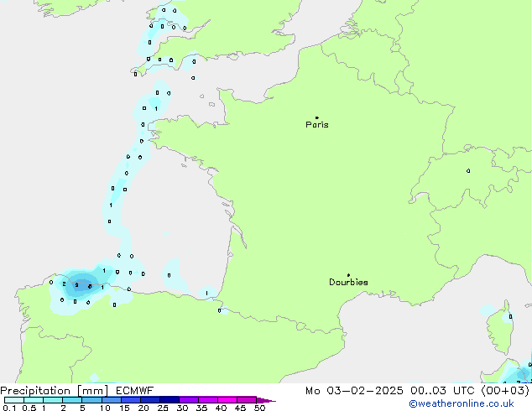Pick the 0.1–0.5 mm legend color swatch

(14, 400)
